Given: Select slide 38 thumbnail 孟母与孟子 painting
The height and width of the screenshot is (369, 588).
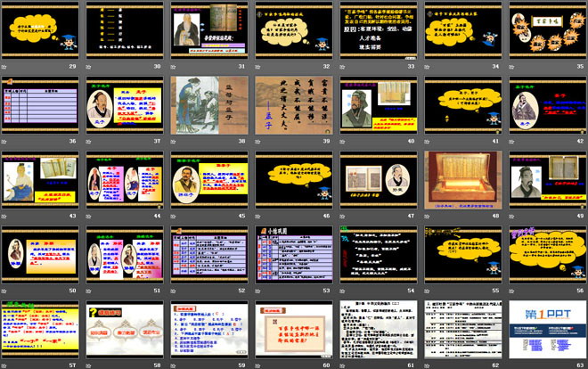Looking at the screenshot, I should tap(209, 105).
